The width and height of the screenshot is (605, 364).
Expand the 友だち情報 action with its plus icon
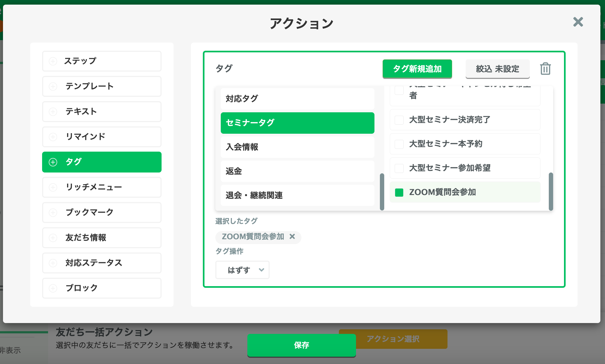point(53,238)
